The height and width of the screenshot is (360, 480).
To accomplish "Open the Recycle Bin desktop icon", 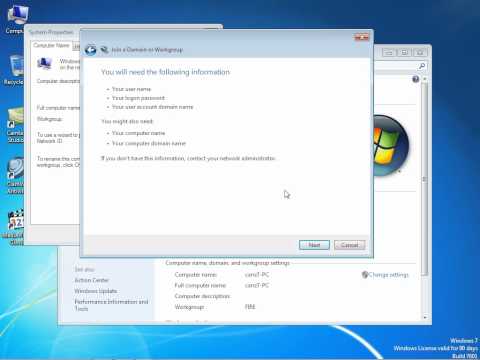I will tap(15, 70).
